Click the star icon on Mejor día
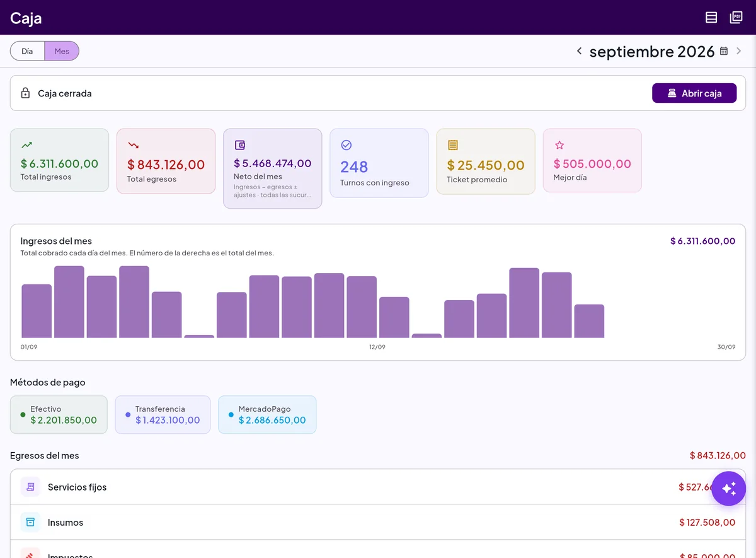The width and height of the screenshot is (756, 558). tap(559, 145)
